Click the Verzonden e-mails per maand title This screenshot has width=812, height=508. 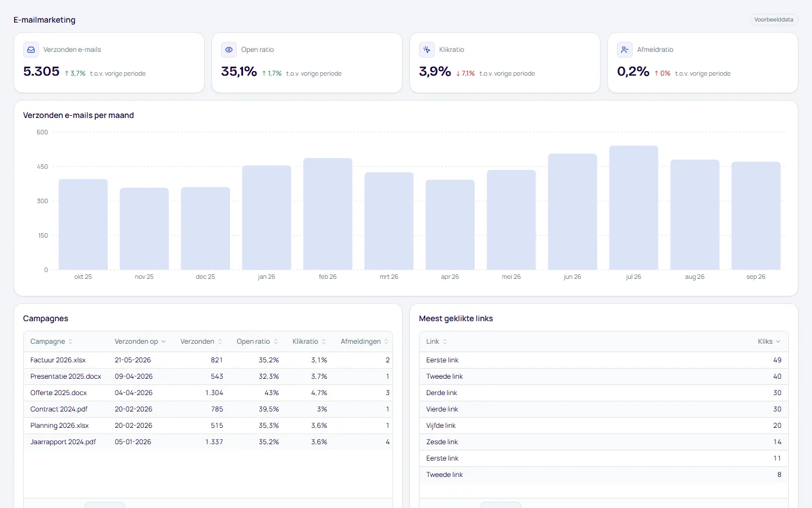pos(78,115)
